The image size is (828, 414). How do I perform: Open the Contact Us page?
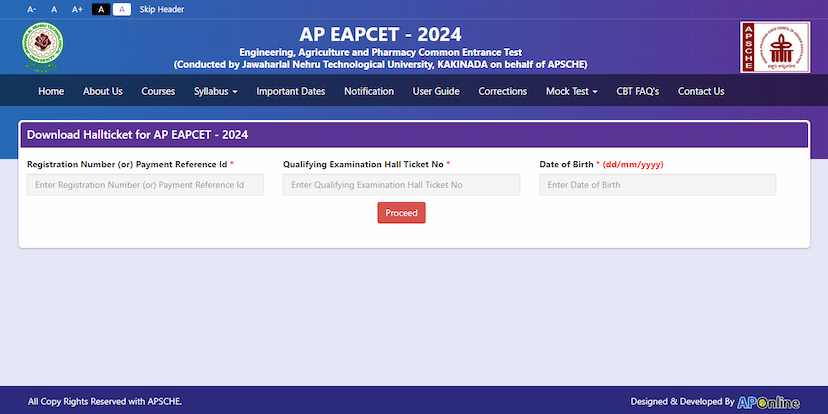tap(701, 91)
